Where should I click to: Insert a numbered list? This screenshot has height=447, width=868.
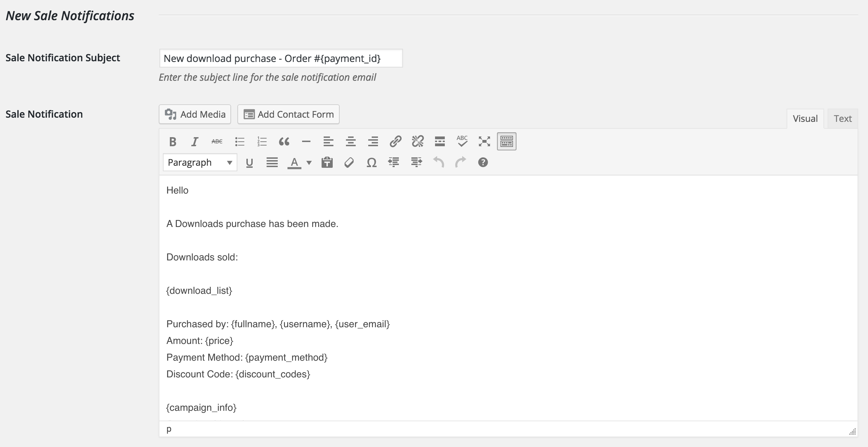[262, 142]
